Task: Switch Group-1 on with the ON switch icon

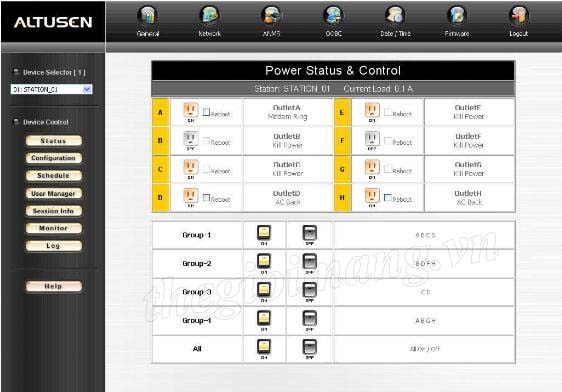Action: 264,233
